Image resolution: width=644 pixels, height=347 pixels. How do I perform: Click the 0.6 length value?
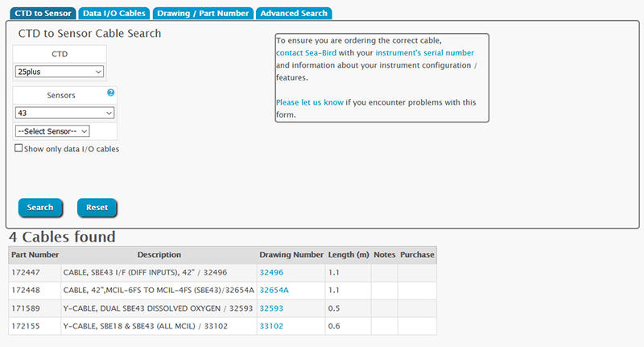point(334,326)
